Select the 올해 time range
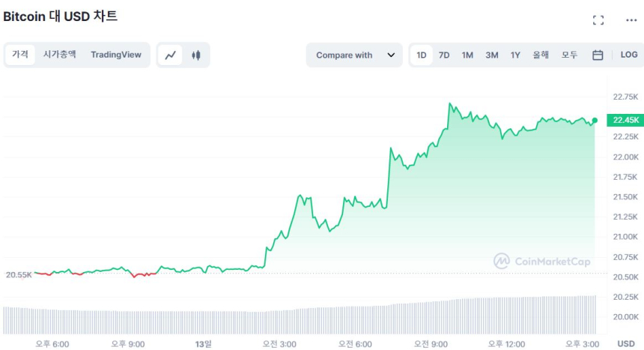Screen dimensions: 644x350 tap(541, 55)
